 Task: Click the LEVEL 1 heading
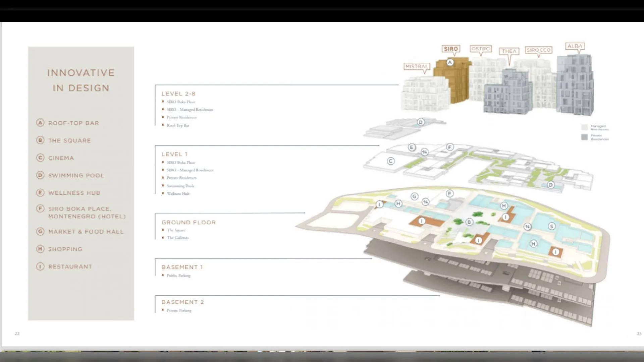(x=174, y=154)
